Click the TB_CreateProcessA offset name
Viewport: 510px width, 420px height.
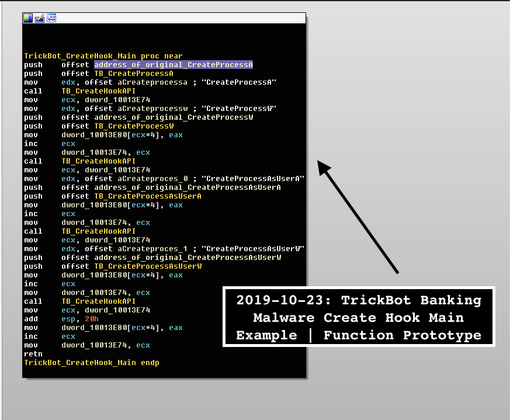tap(134, 74)
